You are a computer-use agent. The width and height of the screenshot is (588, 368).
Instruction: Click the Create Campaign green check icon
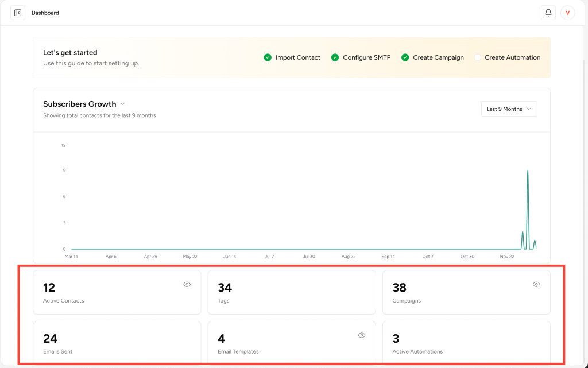point(405,57)
